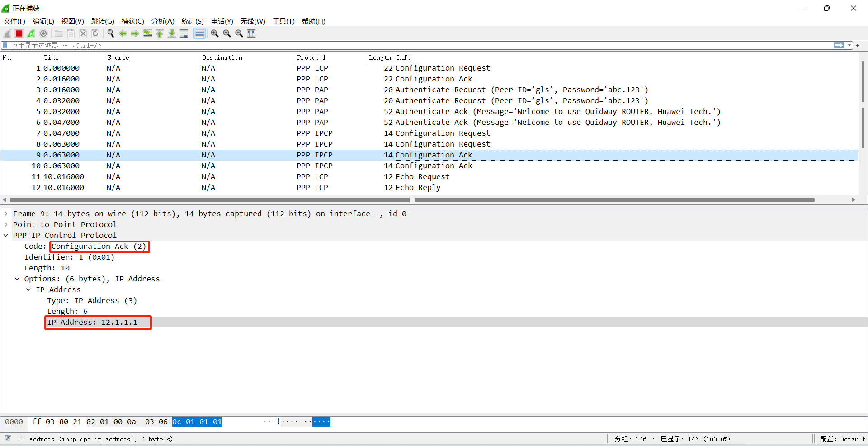Image resolution: width=868 pixels, height=446 pixels.
Task: Apply the display filter with the arrow button
Action: tap(839, 45)
